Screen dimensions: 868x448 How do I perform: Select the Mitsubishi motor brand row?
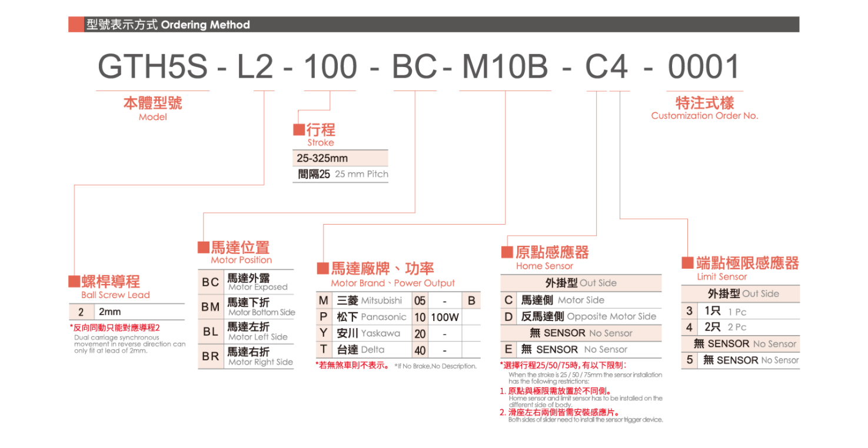369,300
